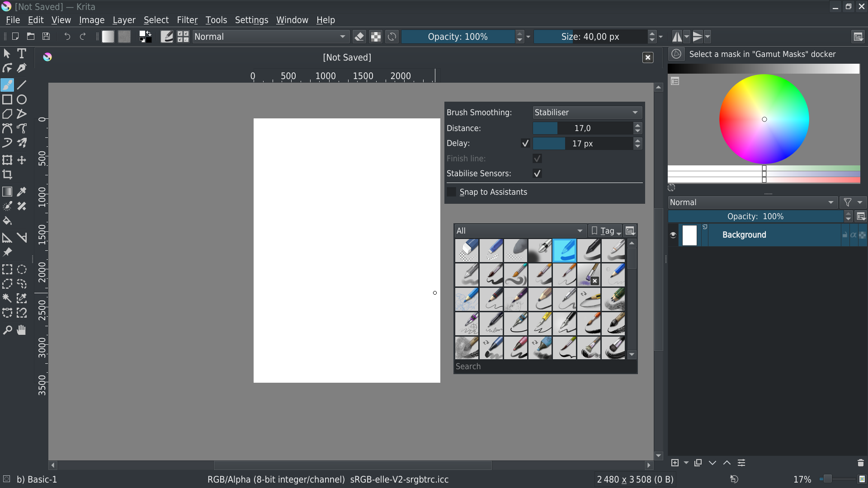Open brush preset tag filter All dropdown
Viewport: 868px width, 488px height.
click(520, 231)
